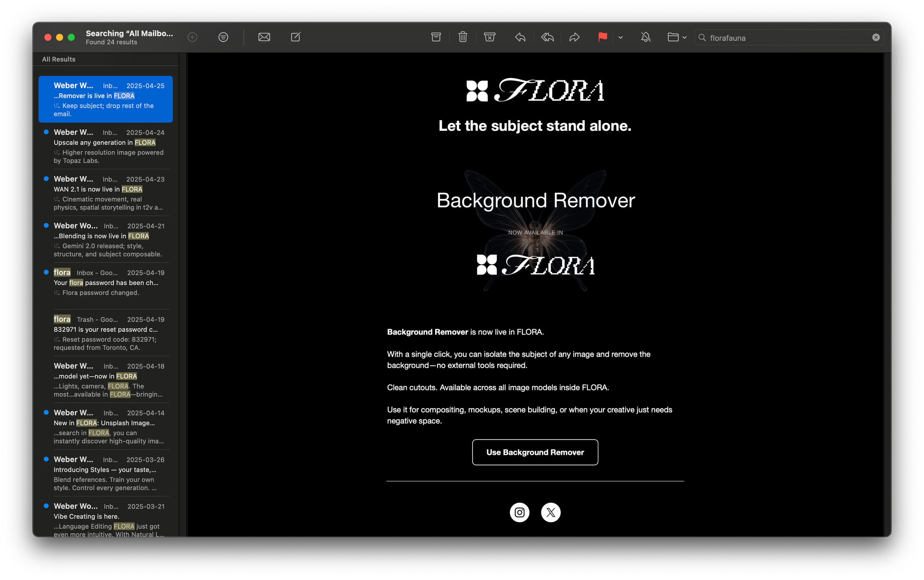924x580 pixels.
Task: Open Introducing Styles 2025-03-26 email
Action: click(106, 473)
